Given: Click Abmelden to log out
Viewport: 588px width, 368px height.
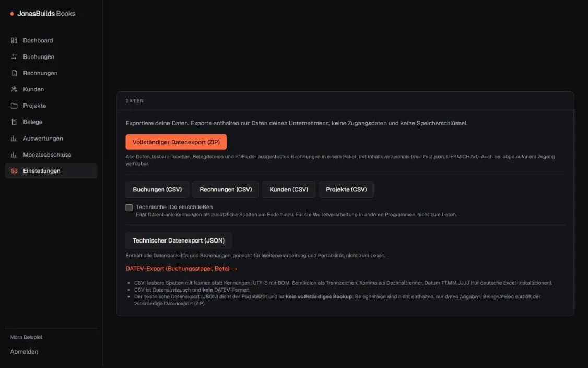Looking at the screenshot, I should pos(24,352).
